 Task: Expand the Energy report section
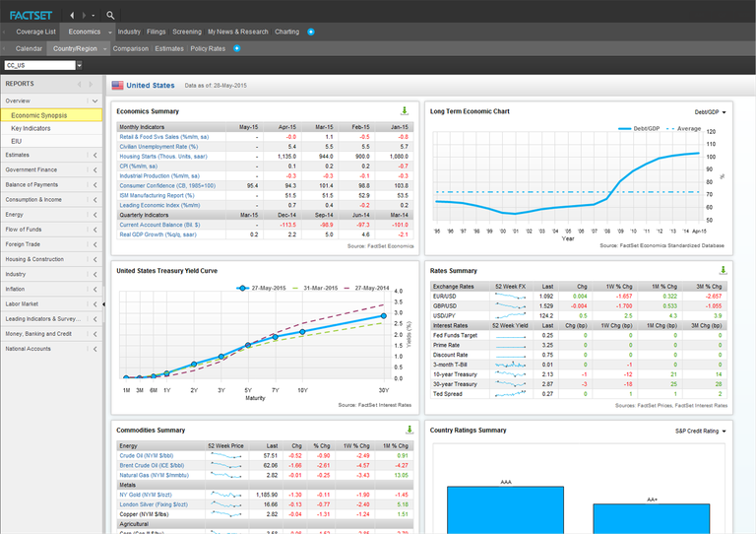coord(94,215)
